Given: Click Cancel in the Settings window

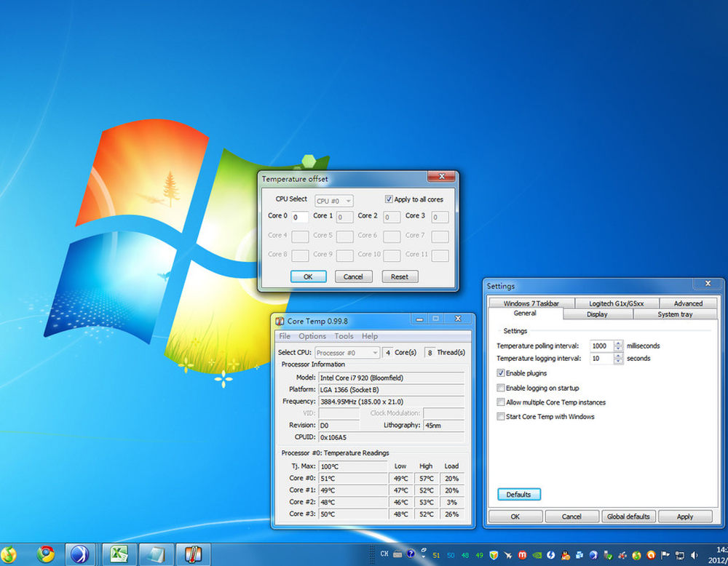Looking at the screenshot, I should tap(571, 517).
